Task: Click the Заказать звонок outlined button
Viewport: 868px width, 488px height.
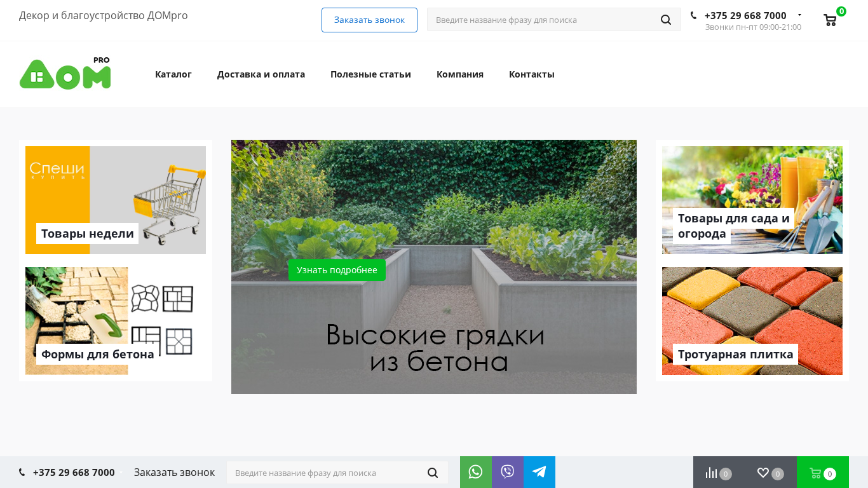Action: click(x=369, y=20)
